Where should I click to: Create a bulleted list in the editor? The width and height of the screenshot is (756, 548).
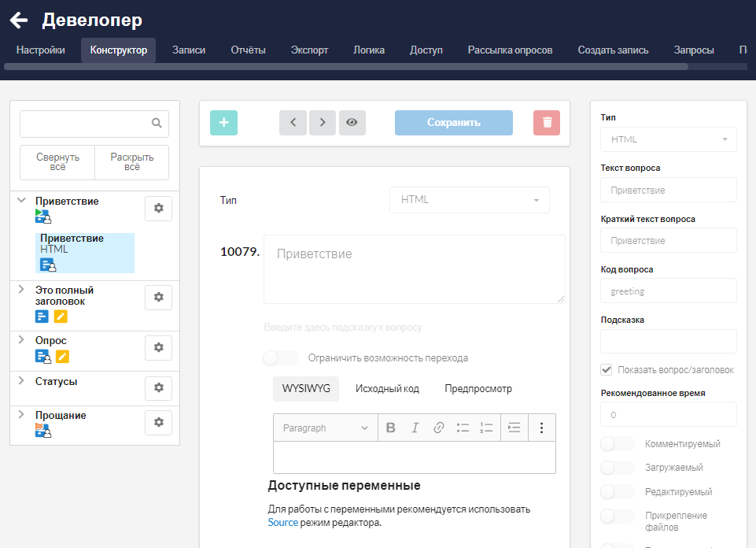click(463, 428)
